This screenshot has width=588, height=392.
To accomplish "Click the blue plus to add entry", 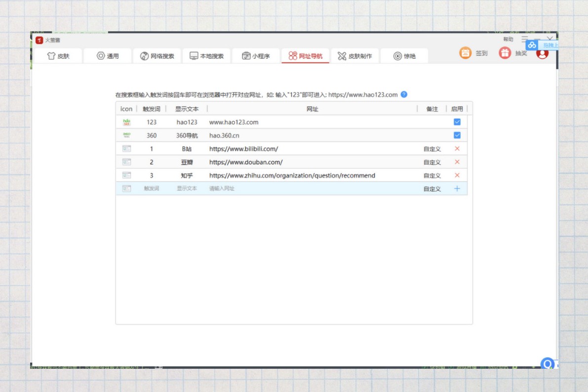I will click(x=457, y=188).
